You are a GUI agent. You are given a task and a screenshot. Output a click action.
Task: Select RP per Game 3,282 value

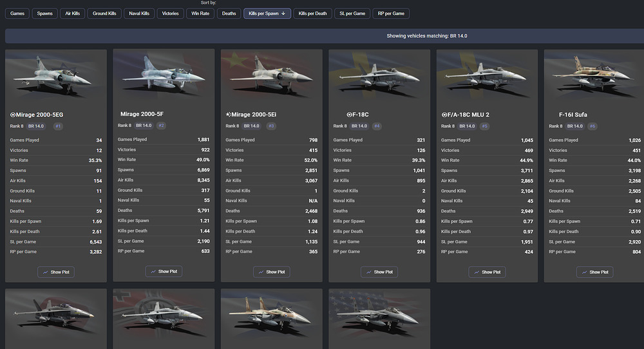96,252
